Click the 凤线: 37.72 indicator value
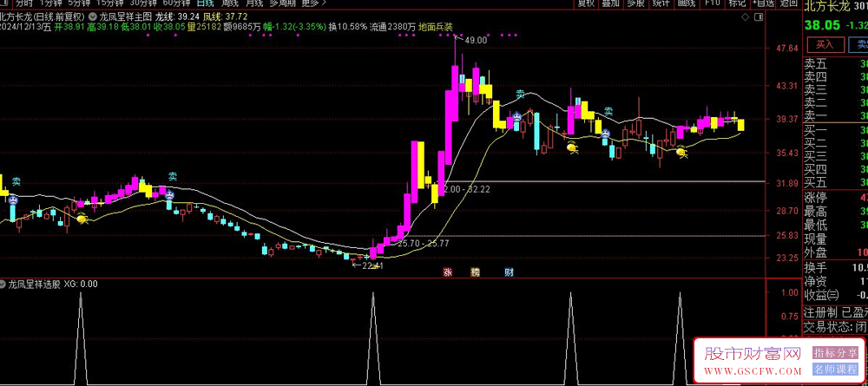Viewport: 868px width, 386px height. click(226, 16)
